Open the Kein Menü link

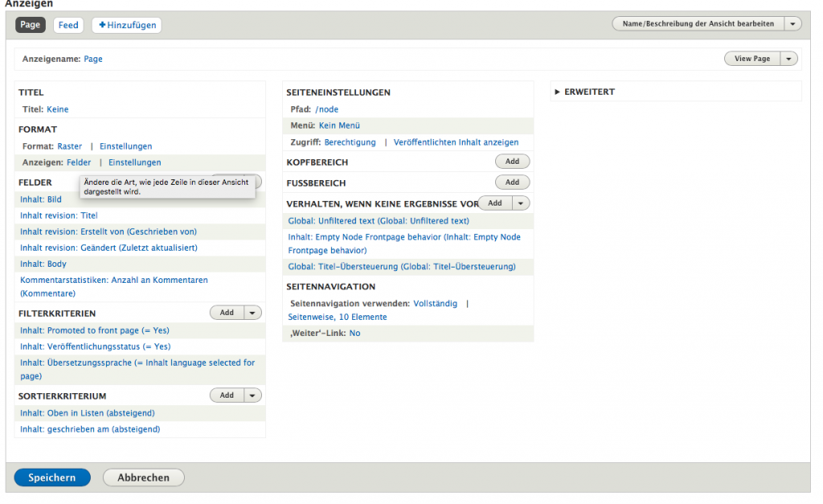click(339, 125)
